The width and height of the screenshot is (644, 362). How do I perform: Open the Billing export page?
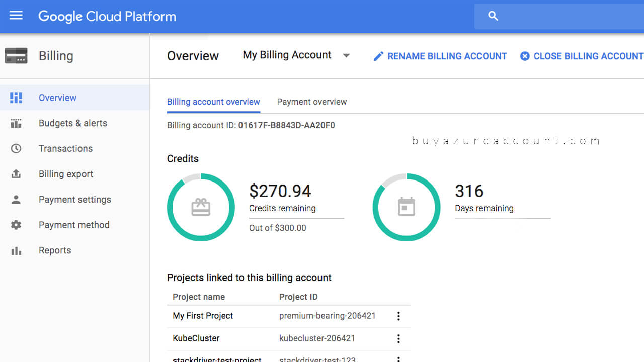74,174
